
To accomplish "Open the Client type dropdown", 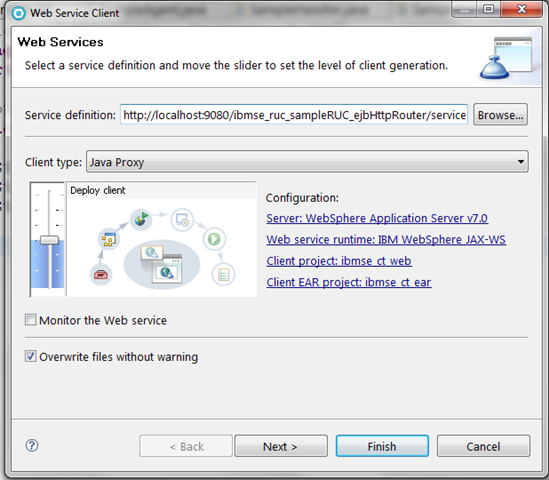I will [x=307, y=162].
